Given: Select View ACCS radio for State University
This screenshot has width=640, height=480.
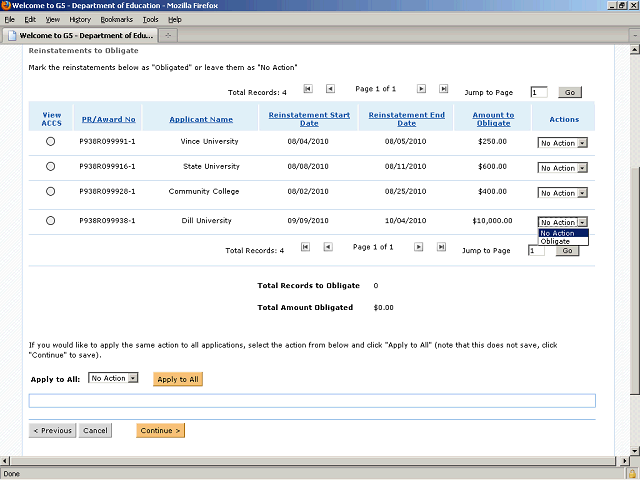Looking at the screenshot, I should [x=51, y=166].
